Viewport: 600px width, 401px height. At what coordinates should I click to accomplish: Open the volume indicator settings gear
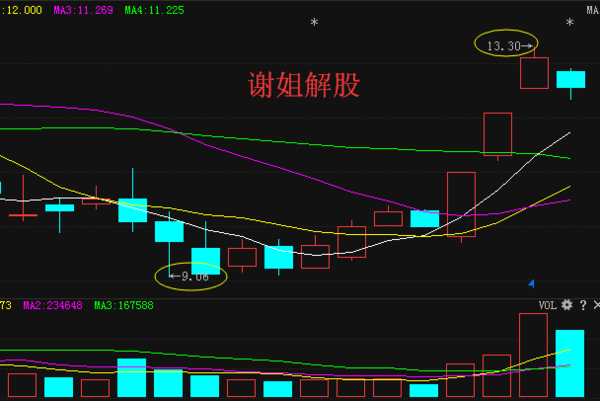click(x=567, y=304)
